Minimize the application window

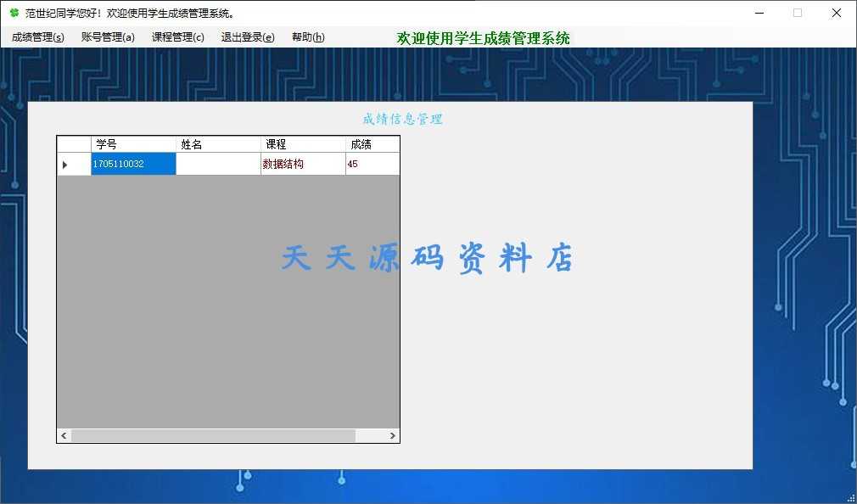click(759, 13)
